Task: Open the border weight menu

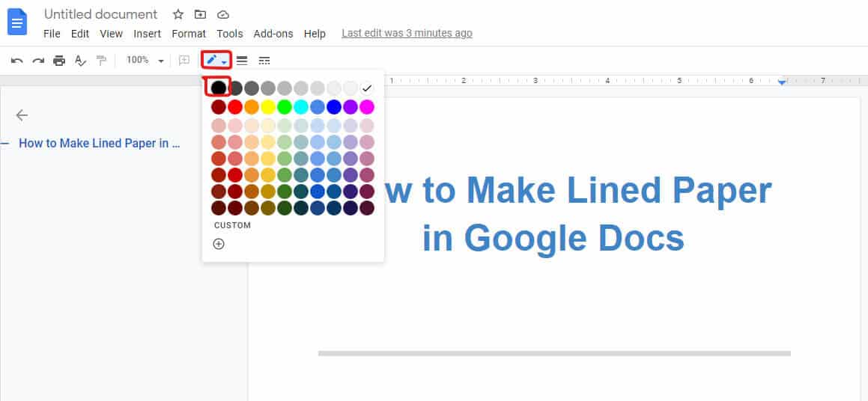Action: 242,61
